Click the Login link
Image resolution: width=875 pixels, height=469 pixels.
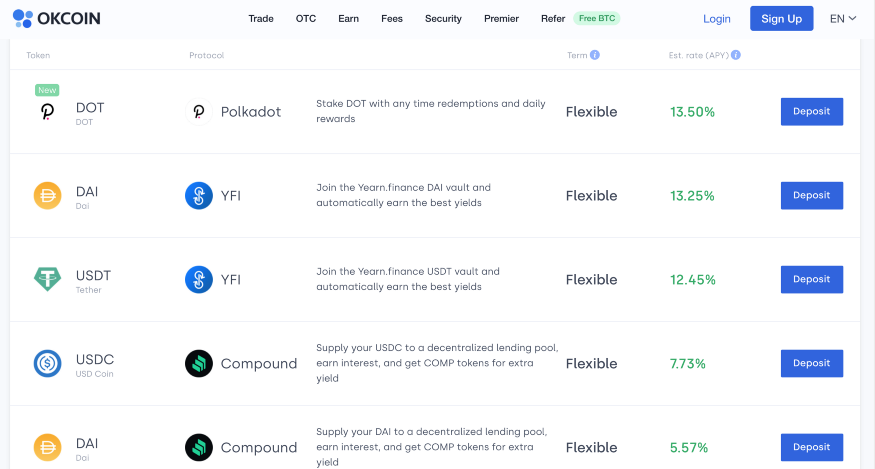click(x=717, y=18)
